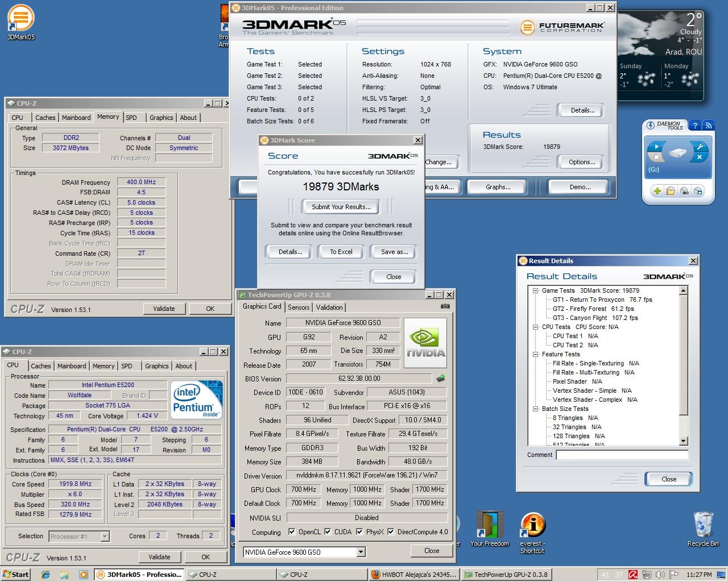This screenshot has width=728, height=582.
Task: Click Details... in the 3DMark Score dialog
Action: pyautogui.click(x=290, y=252)
